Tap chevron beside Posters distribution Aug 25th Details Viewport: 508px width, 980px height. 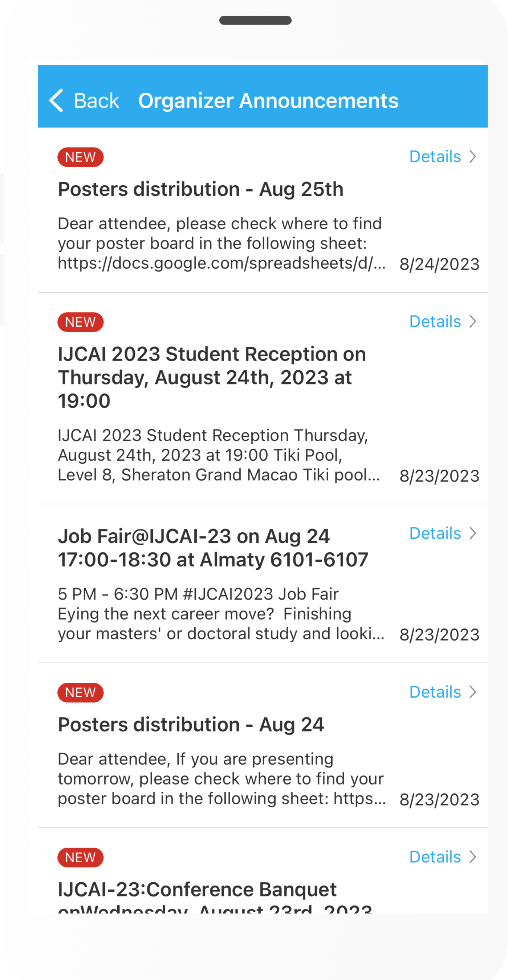pos(473,156)
